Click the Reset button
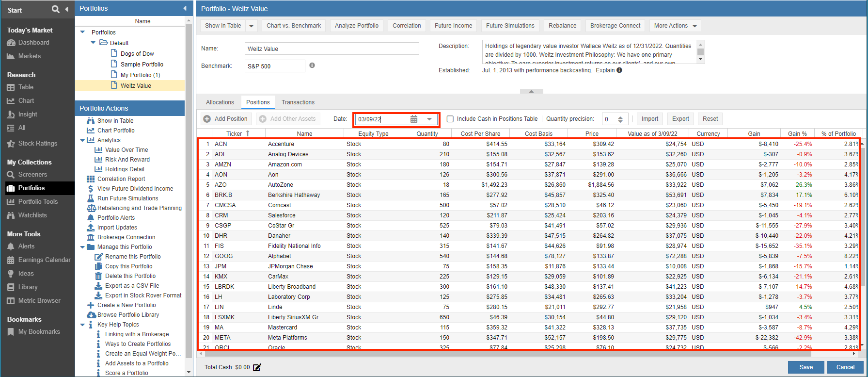Screen dimensions: 868x377 point(710,119)
